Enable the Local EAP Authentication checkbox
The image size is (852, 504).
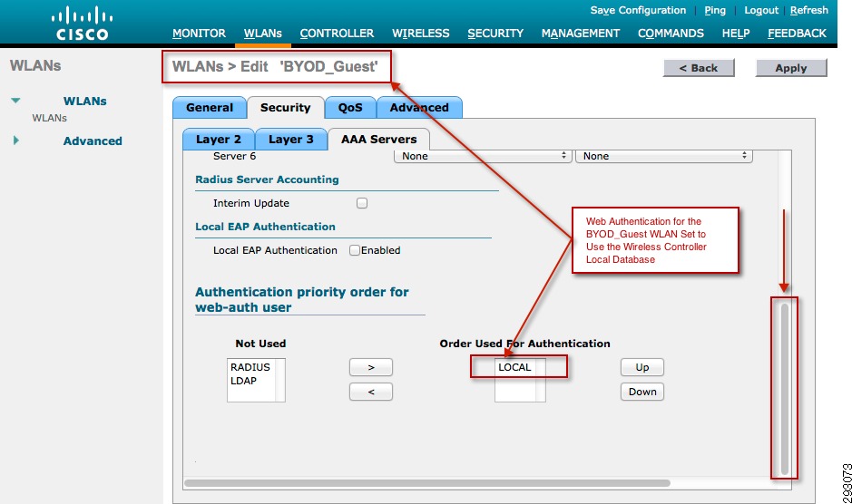pos(354,250)
